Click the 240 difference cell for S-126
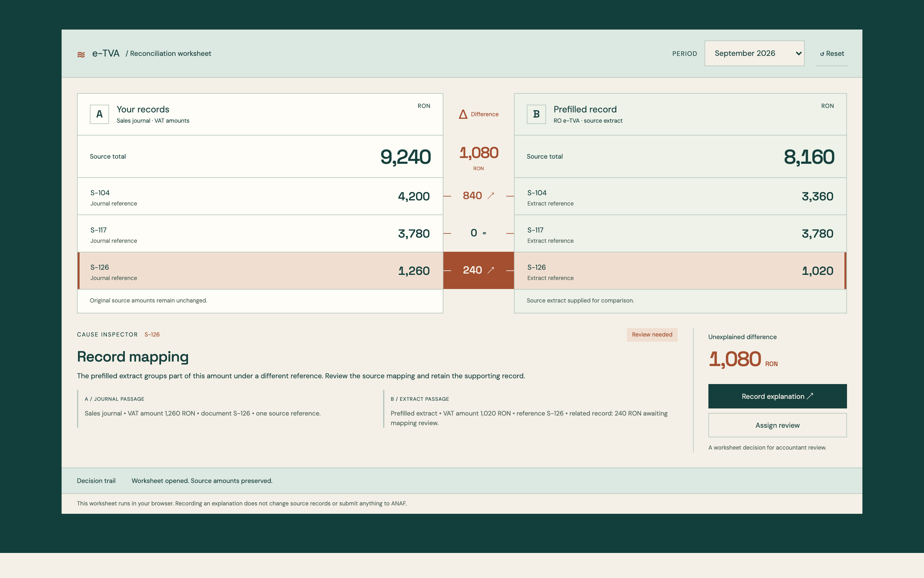The width and height of the screenshot is (924, 578). [478, 270]
